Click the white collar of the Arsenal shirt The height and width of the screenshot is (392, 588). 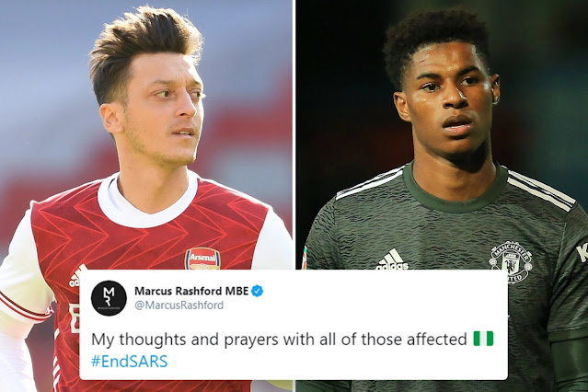click(x=148, y=202)
